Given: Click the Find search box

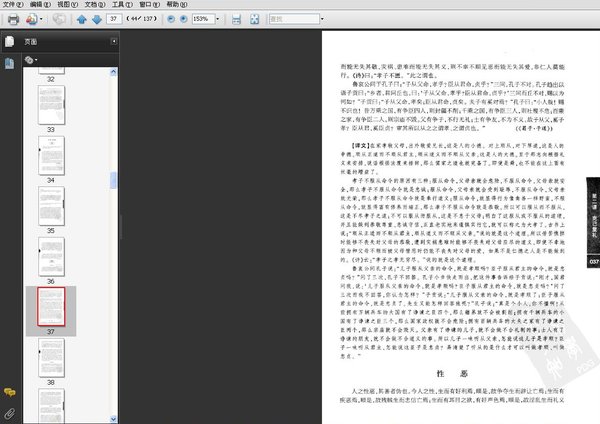Looking at the screenshot, I should click(294, 19).
